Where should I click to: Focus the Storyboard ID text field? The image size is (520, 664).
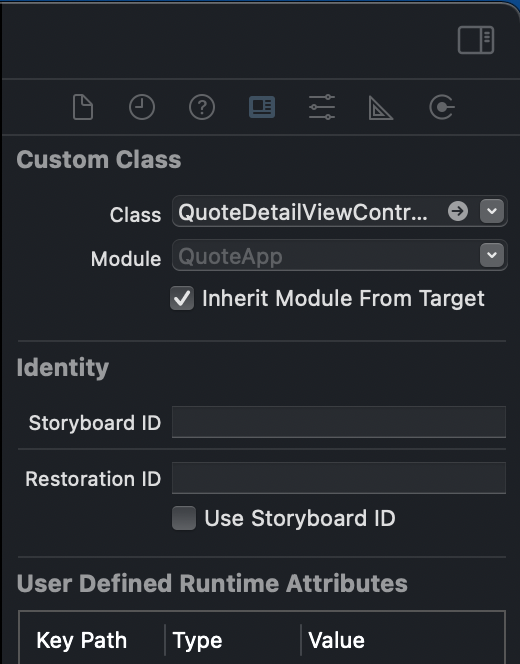pos(339,422)
